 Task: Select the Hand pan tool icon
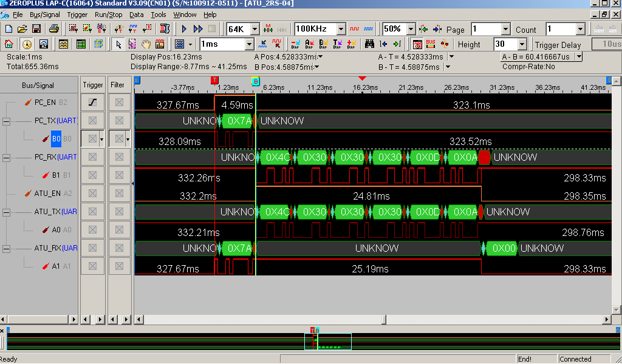click(x=146, y=44)
